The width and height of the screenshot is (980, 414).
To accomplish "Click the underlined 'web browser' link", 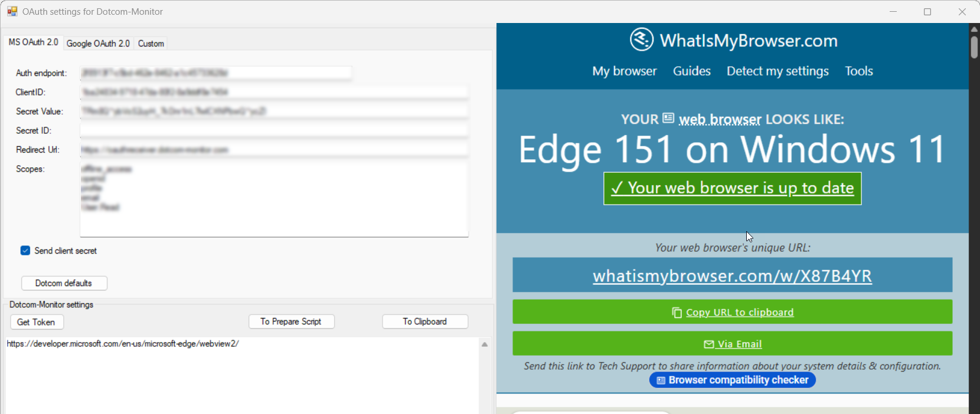I will pos(720,119).
